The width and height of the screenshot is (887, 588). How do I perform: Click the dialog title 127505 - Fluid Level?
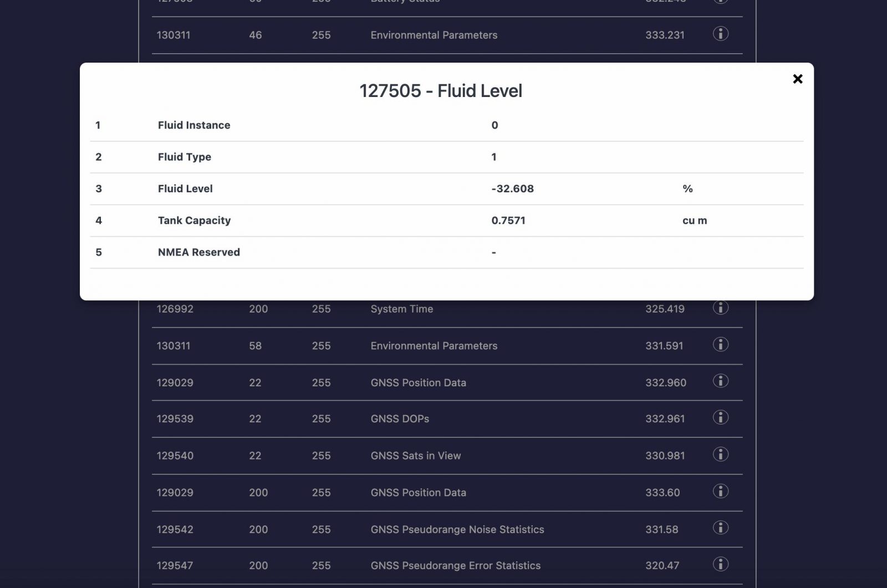441,91
